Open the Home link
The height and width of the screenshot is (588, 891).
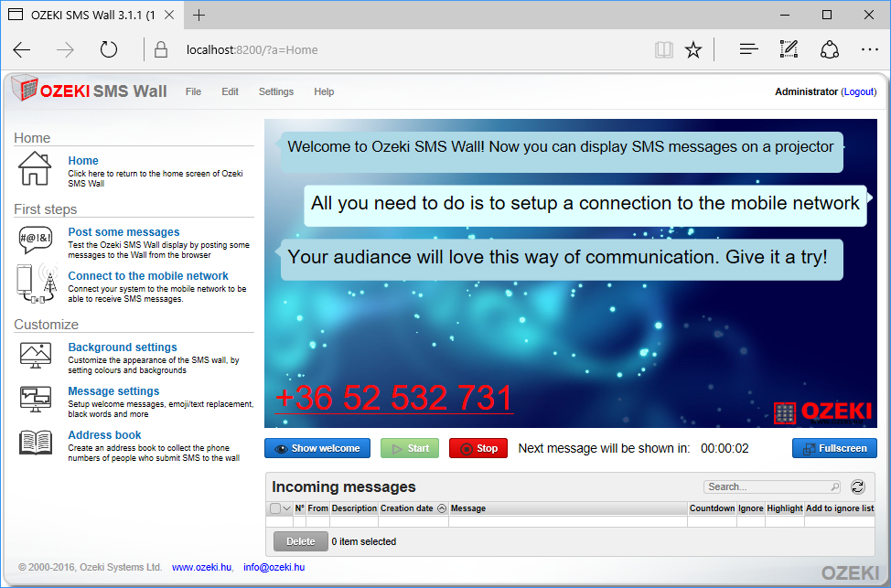point(83,161)
